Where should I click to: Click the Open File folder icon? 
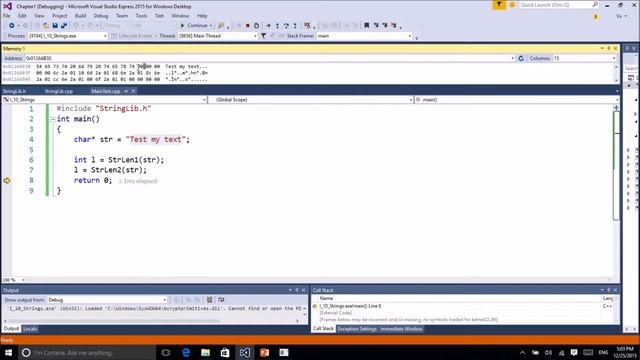(46, 25)
